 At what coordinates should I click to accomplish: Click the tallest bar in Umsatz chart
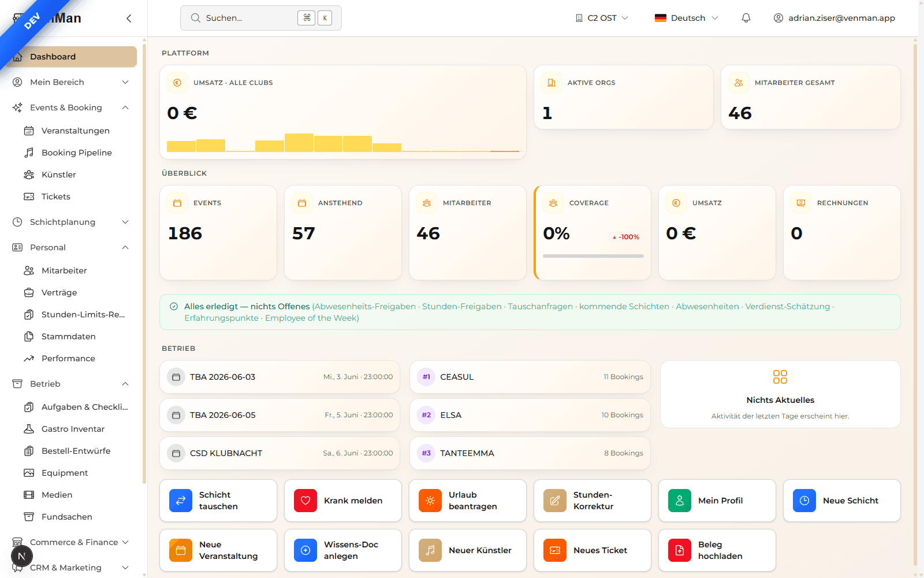pos(299,143)
